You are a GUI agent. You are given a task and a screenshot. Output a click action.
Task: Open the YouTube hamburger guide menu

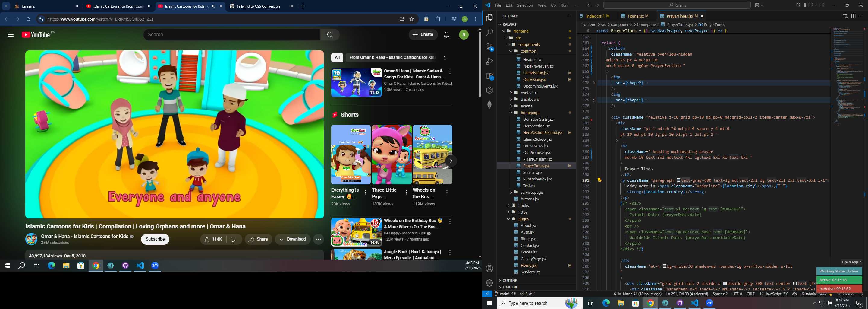tap(11, 34)
